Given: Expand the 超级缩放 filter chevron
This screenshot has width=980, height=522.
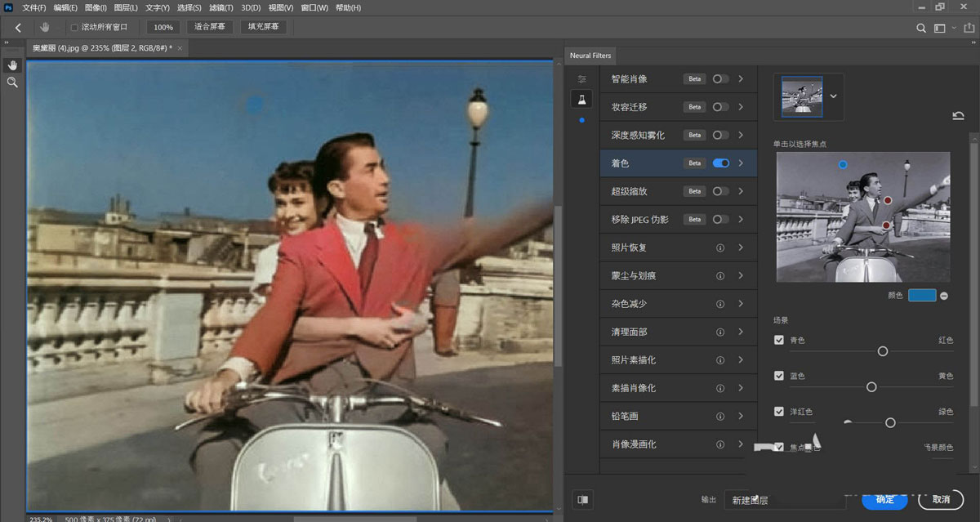Looking at the screenshot, I should [741, 191].
